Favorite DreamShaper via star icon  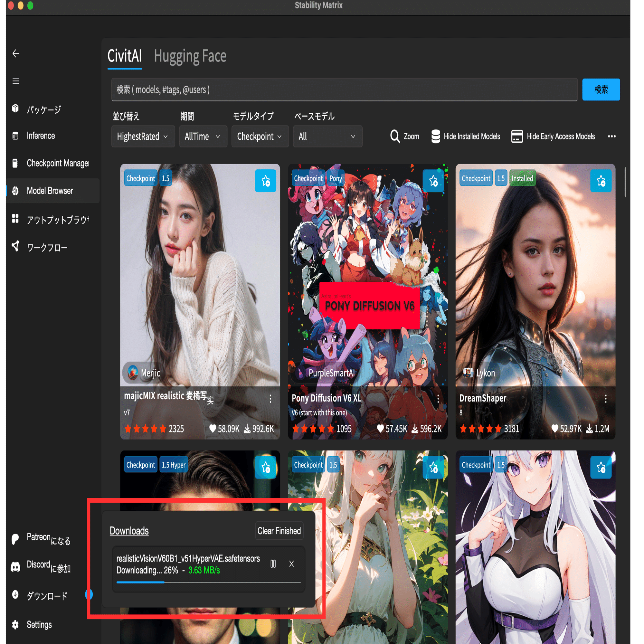tap(601, 181)
